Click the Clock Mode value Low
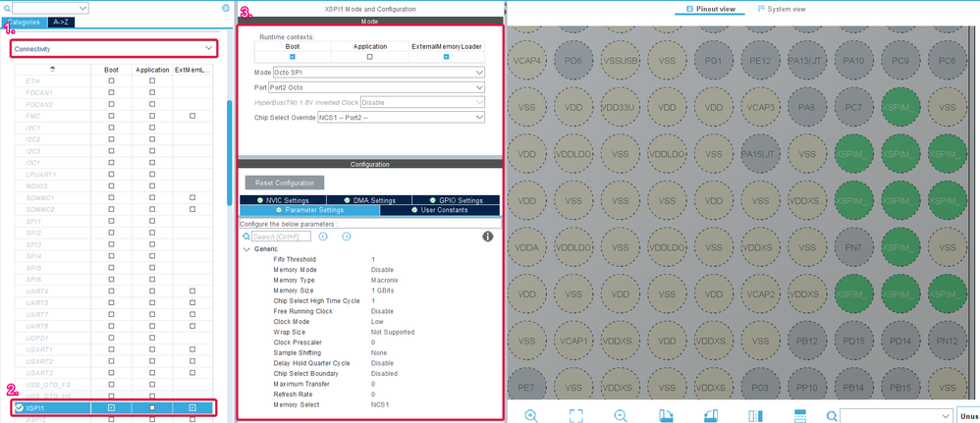Viewport: 980px width, 423px height. [x=377, y=322]
